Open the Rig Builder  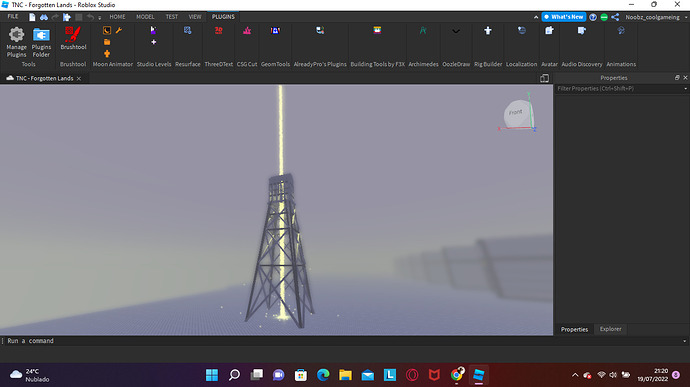(488, 30)
